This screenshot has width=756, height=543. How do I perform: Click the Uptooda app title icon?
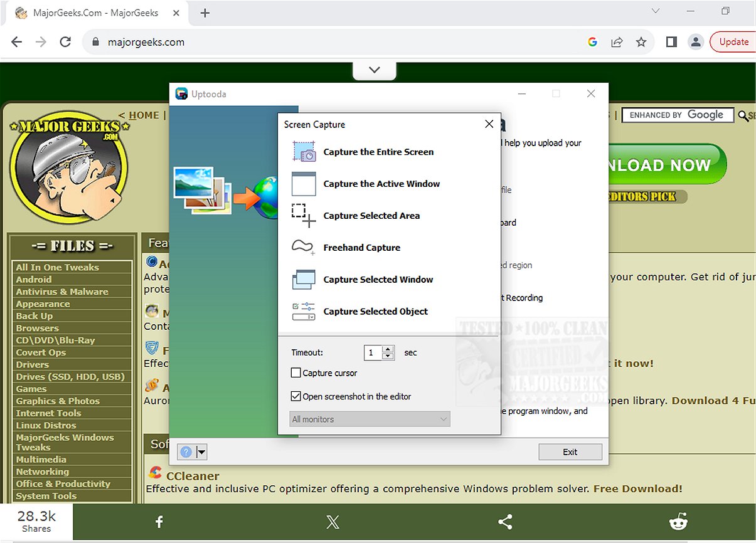pyautogui.click(x=181, y=94)
